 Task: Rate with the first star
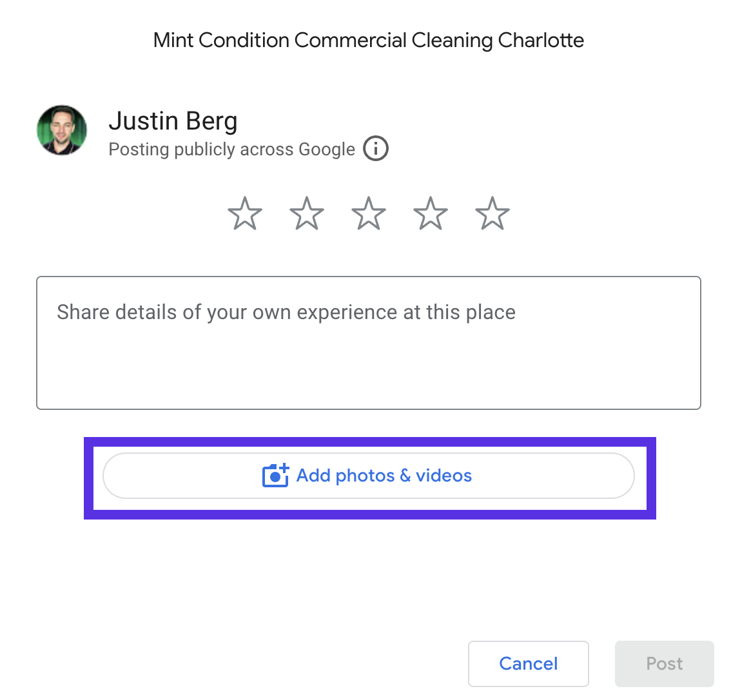click(x=245, y=213)
